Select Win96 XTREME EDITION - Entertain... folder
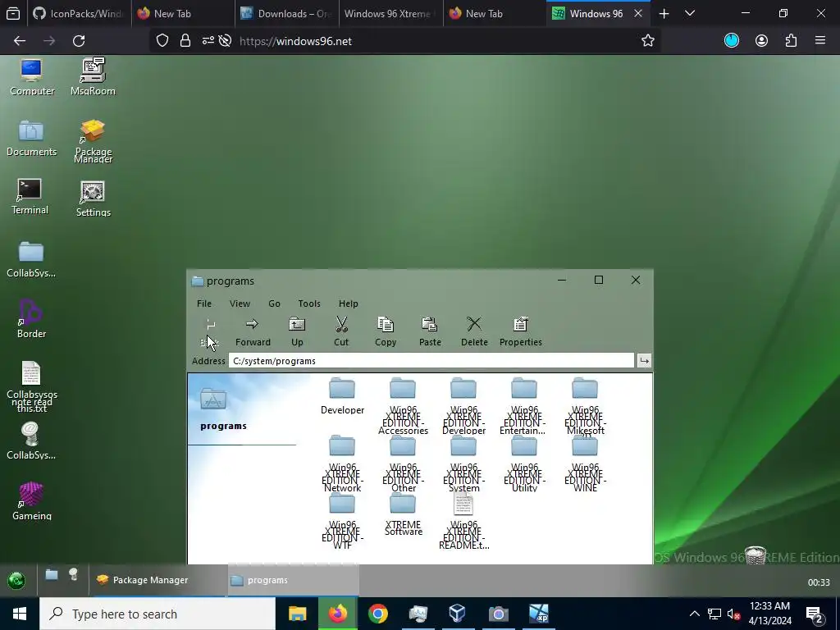The height and width of the screenshot is (630, 840). pyautogui.click(x=524, y=405)
